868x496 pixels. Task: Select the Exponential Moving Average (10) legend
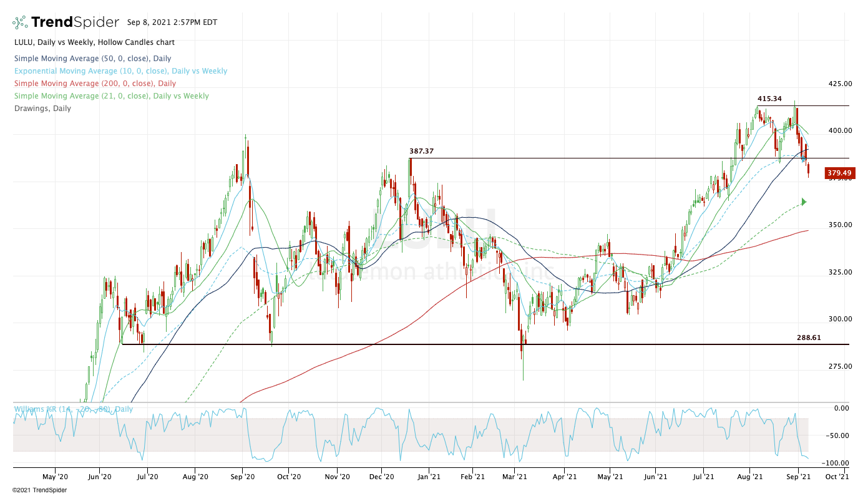coord(120,71)
